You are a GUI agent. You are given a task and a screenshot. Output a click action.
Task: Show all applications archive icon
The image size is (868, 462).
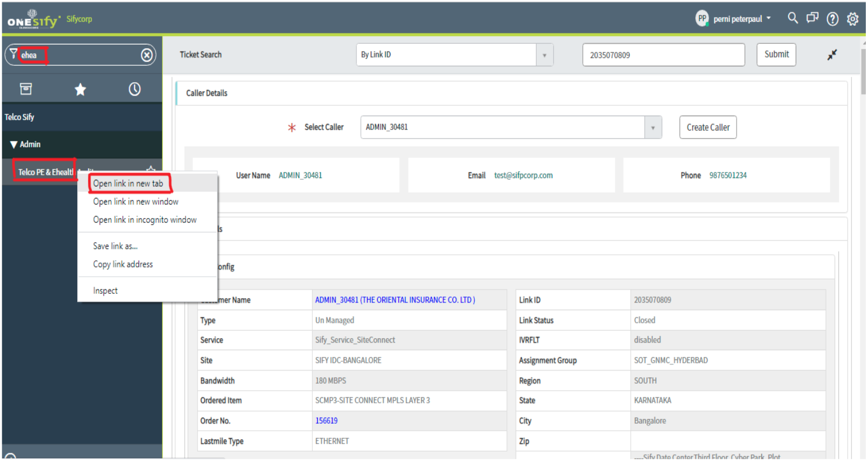26,89
